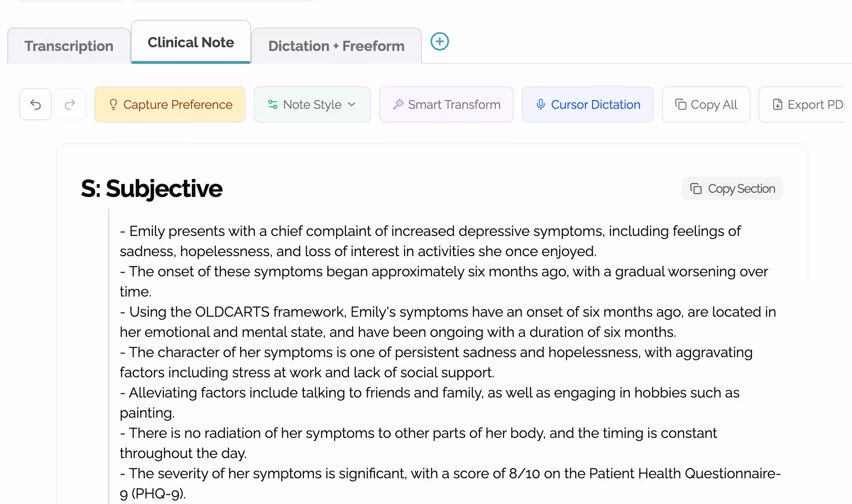The width and height of the screenshot is (852, 504).
Task: Click the copy icon on Copy Section
Action: pyautogui.click(x=696, y=188)
